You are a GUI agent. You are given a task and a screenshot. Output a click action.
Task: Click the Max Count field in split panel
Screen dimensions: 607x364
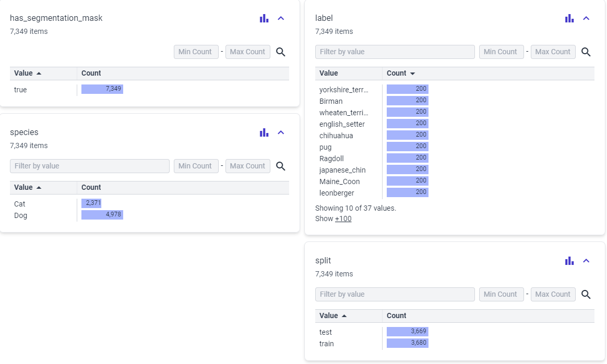pos(553,294)
